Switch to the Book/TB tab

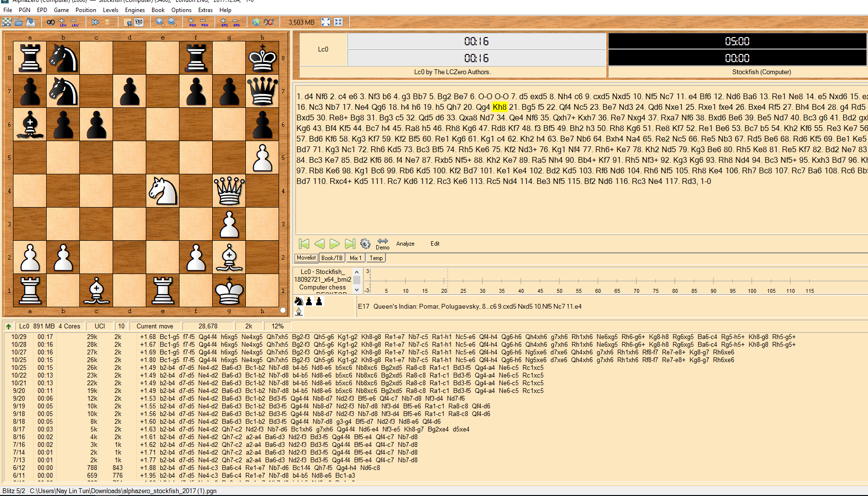tap(332, 258)
